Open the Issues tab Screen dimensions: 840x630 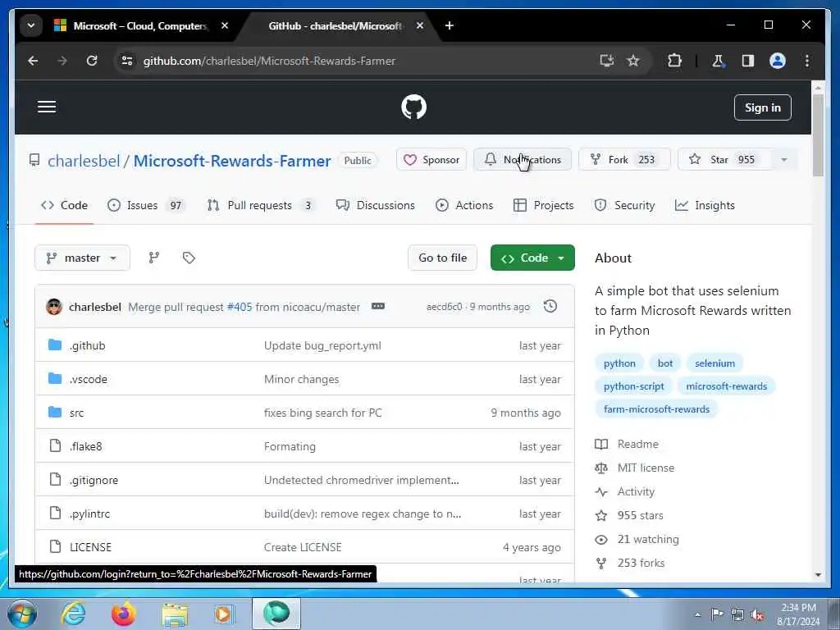click(x=146, y=205)
